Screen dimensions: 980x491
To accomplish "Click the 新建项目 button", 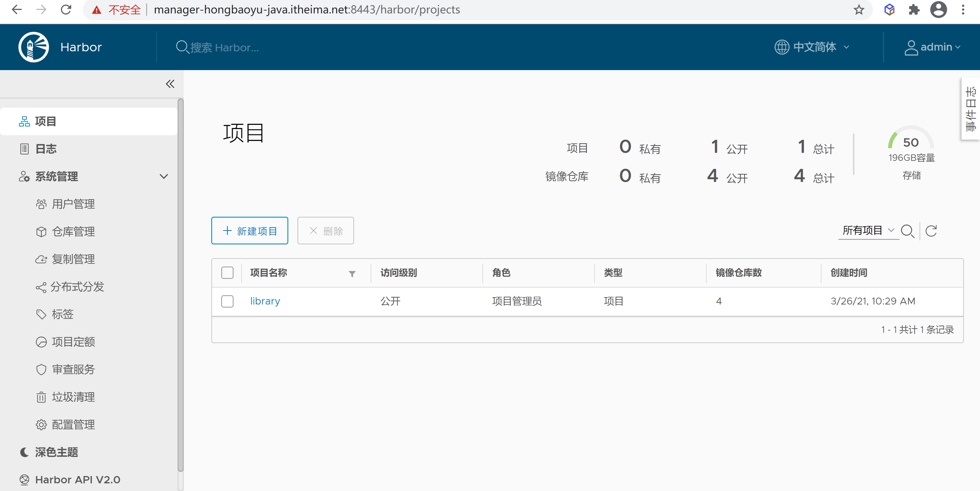I will coord(250,231).
